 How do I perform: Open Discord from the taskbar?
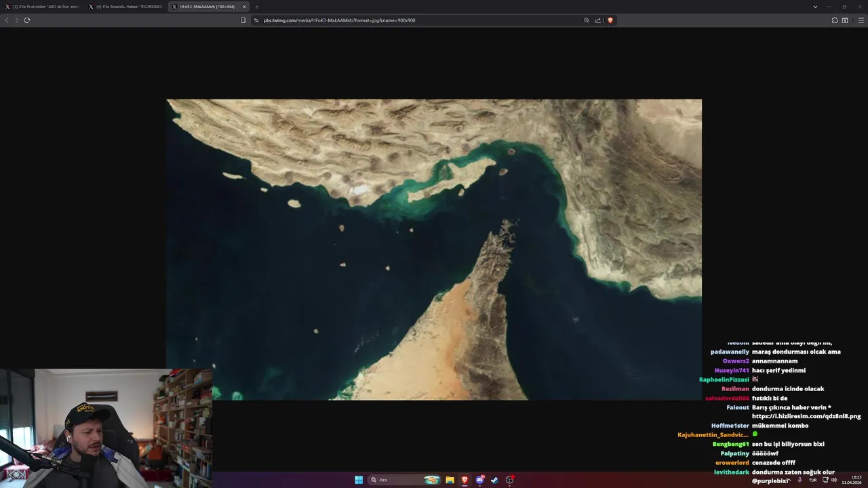[479, 480]
